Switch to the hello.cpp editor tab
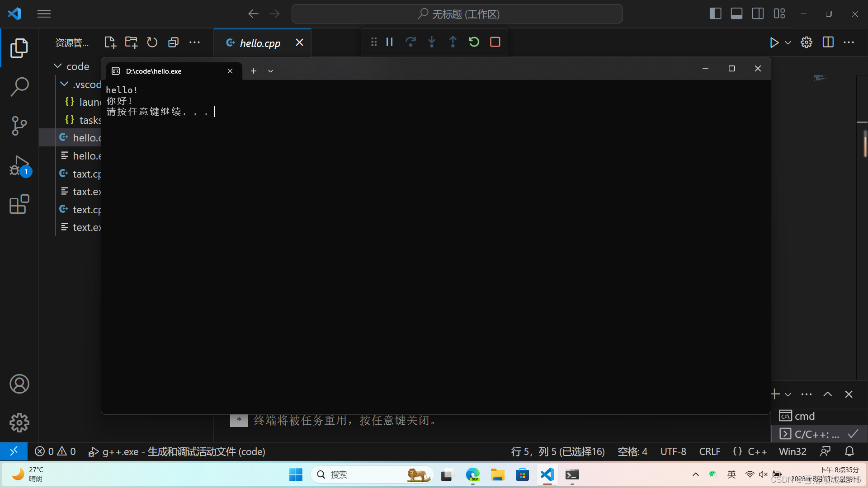 coord(260,43)
